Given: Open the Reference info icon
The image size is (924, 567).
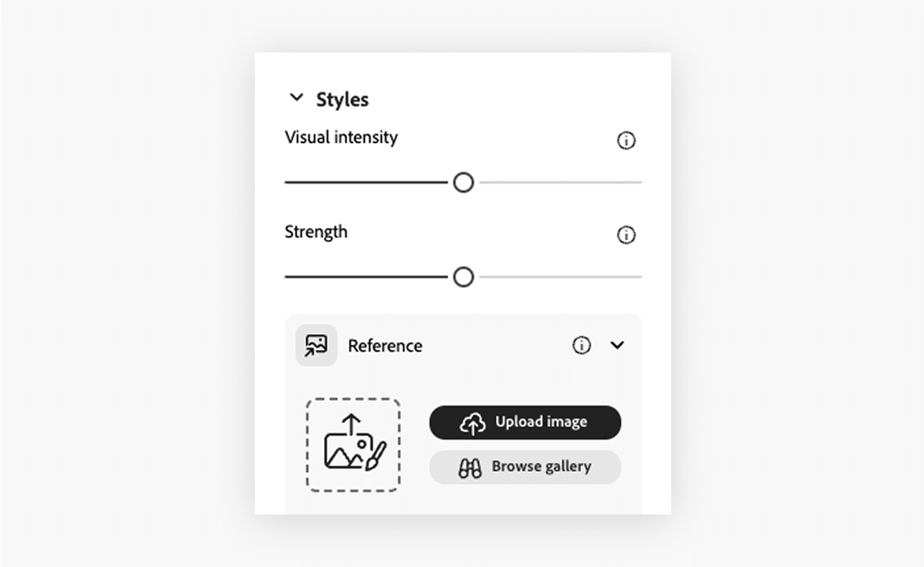Looking at the screenshot, I should 581,345.
